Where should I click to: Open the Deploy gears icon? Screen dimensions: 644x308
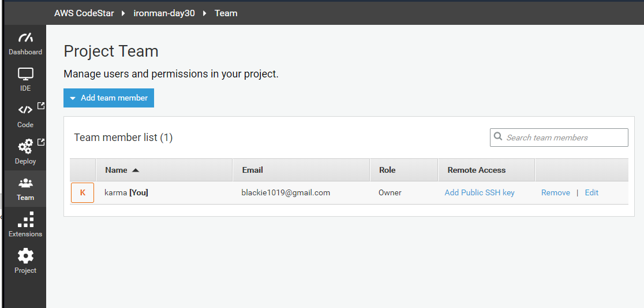tap(25, 147)
